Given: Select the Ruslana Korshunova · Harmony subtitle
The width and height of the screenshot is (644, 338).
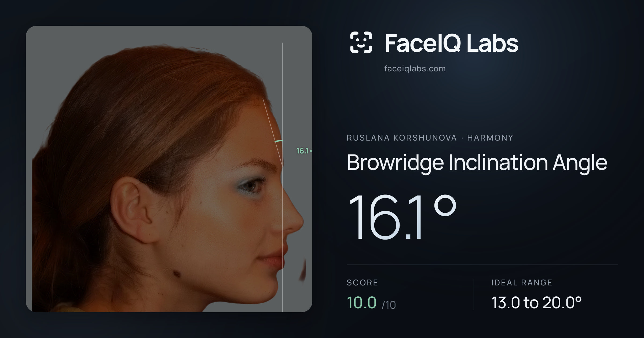Looking at the screenshot, I should click(x=430, y=138).
